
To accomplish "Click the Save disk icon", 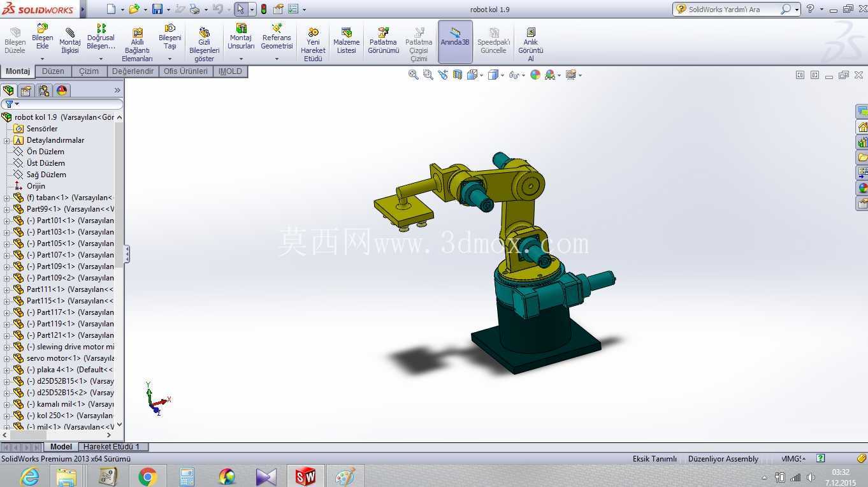I will [x=157, y=9].
